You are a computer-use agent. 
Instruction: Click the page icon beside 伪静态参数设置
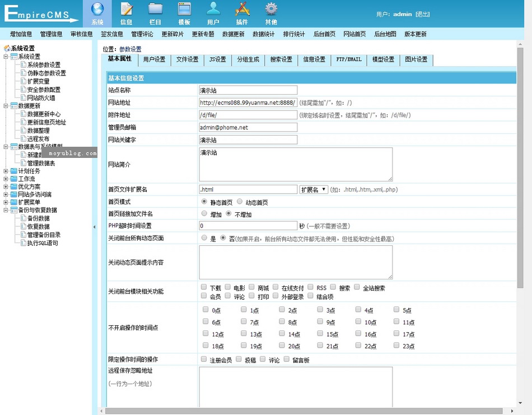[x=24, y=73]
